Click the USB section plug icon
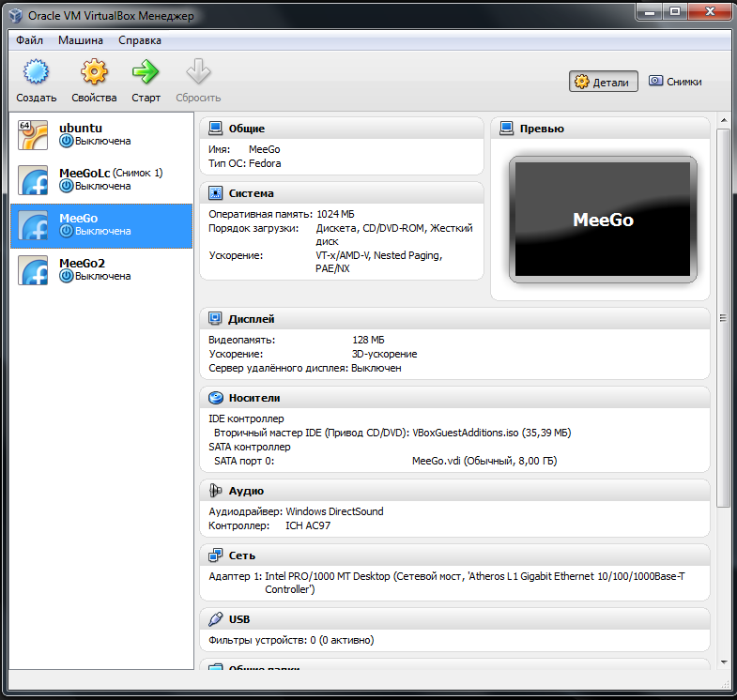737x700 pixels. 215,619
